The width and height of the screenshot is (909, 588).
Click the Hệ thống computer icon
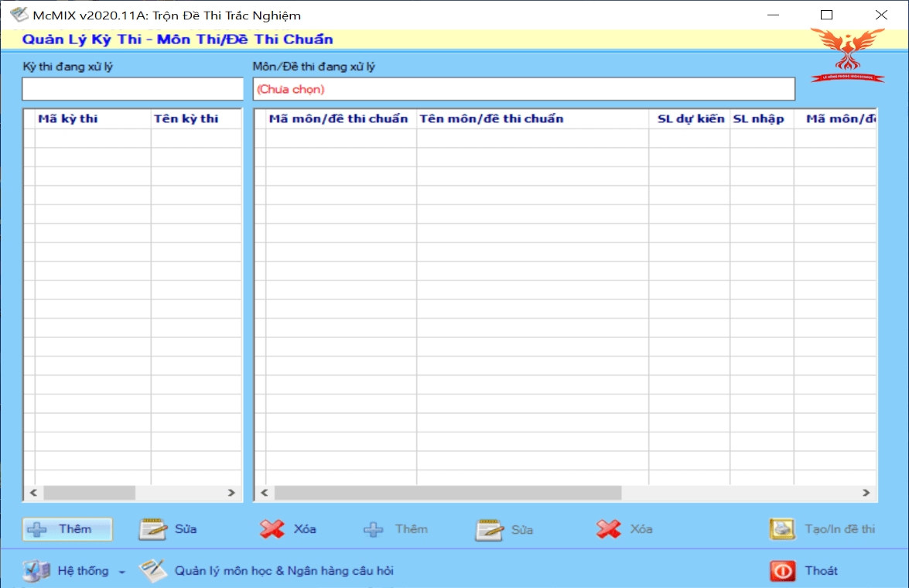pyautogui.click(x=36, y=571)
